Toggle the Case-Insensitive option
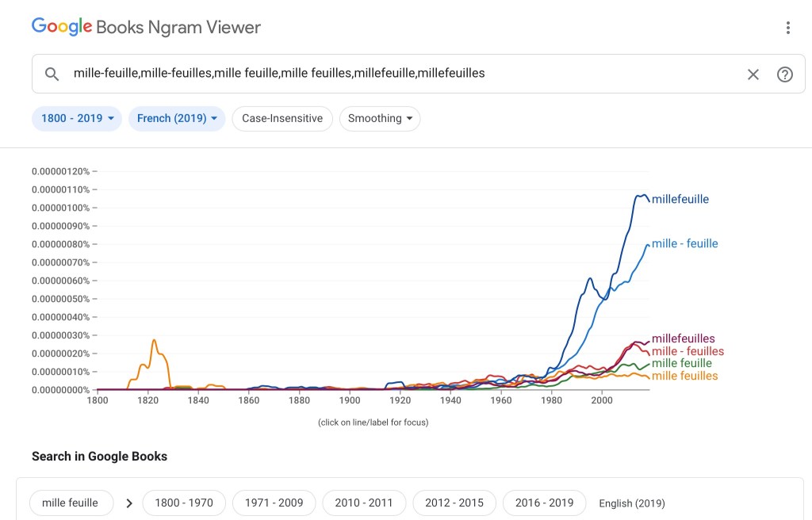Image resolution: width=812 pixels, height=520 pixels. click(282, 118)
